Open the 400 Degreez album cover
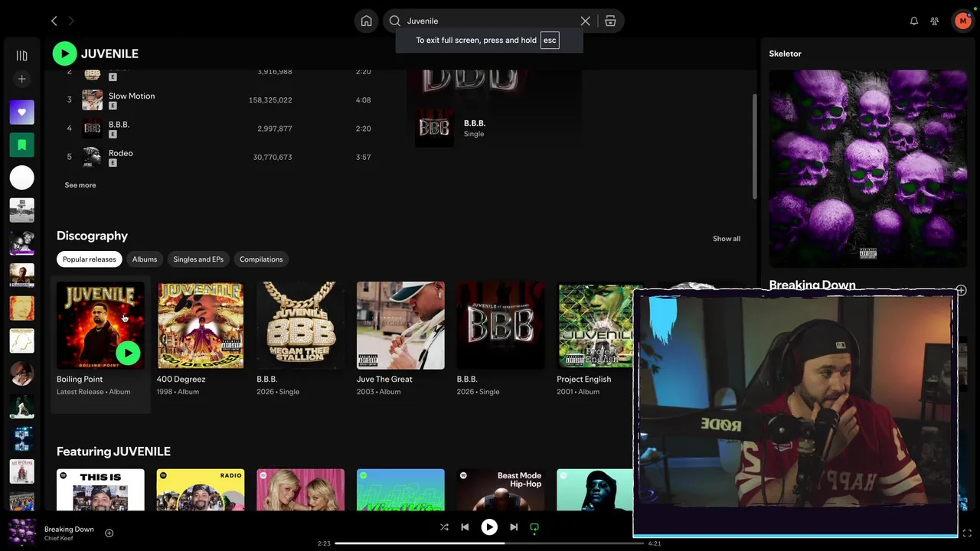Image resolution: width=980 pixels, height=551 pixels. coord(201,325)
